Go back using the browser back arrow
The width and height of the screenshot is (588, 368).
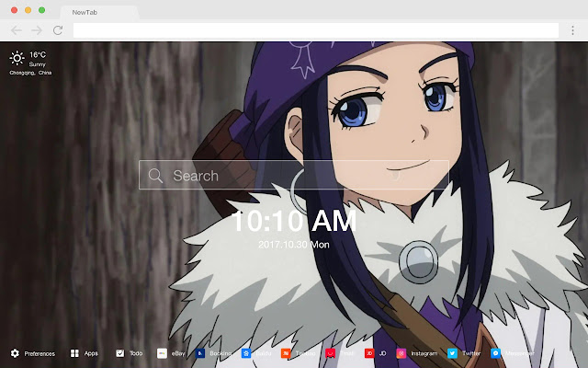17,30
